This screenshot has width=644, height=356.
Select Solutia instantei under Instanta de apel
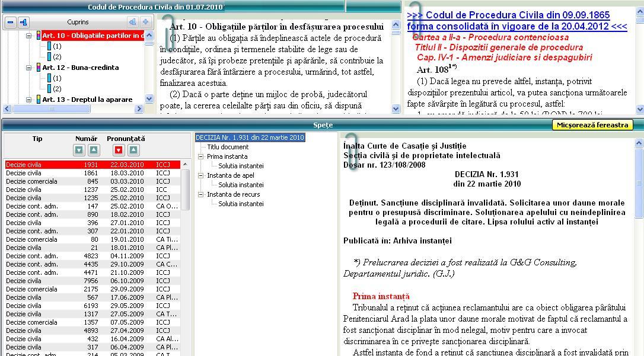click(241, 185)
